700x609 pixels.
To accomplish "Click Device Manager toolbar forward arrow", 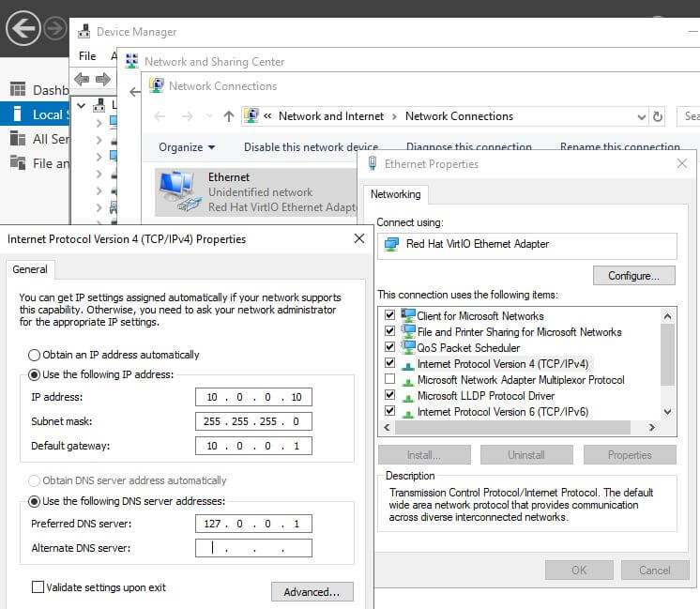I will click(x=103, y=80).
